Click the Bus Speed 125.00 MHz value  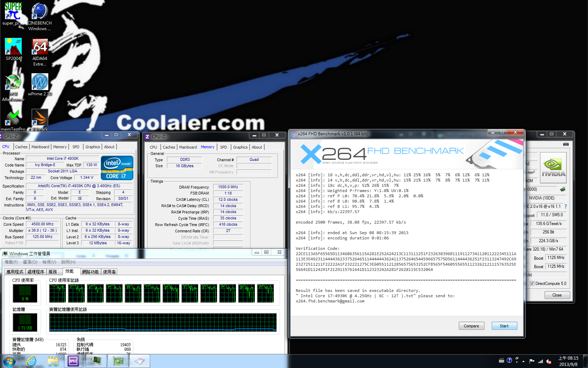click(x=42, y=237)
